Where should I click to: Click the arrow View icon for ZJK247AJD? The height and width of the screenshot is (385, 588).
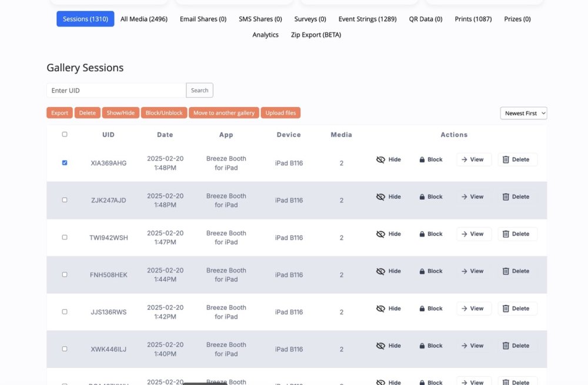coord(465,197)
